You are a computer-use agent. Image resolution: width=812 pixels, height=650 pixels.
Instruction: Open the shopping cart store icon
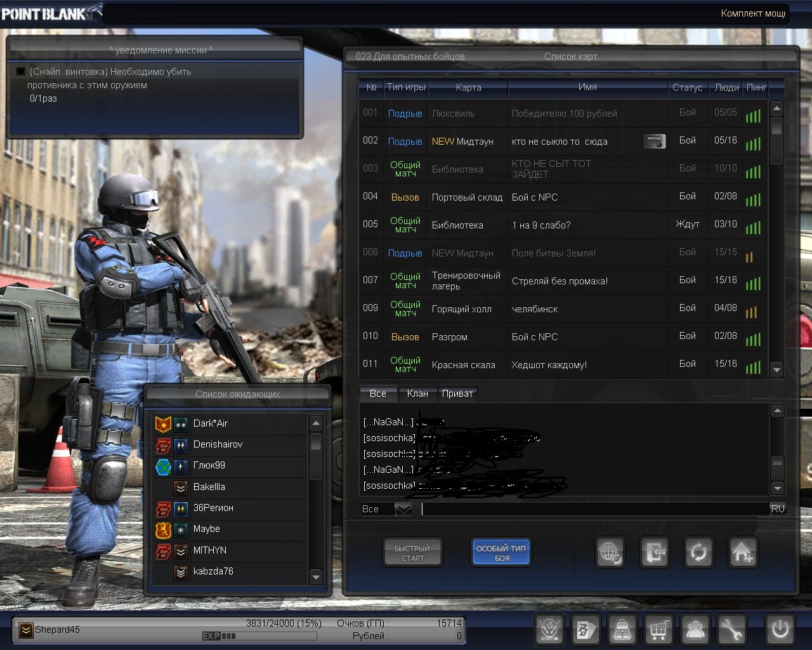[x=658, y=630]
